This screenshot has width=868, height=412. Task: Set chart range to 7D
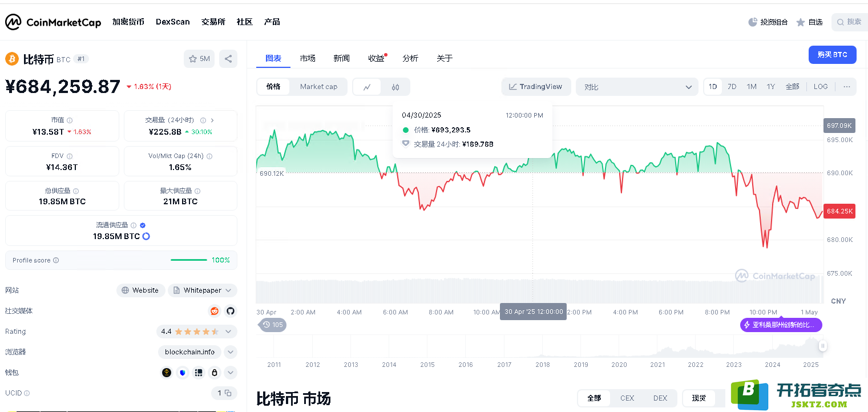(x=732, y=87)
